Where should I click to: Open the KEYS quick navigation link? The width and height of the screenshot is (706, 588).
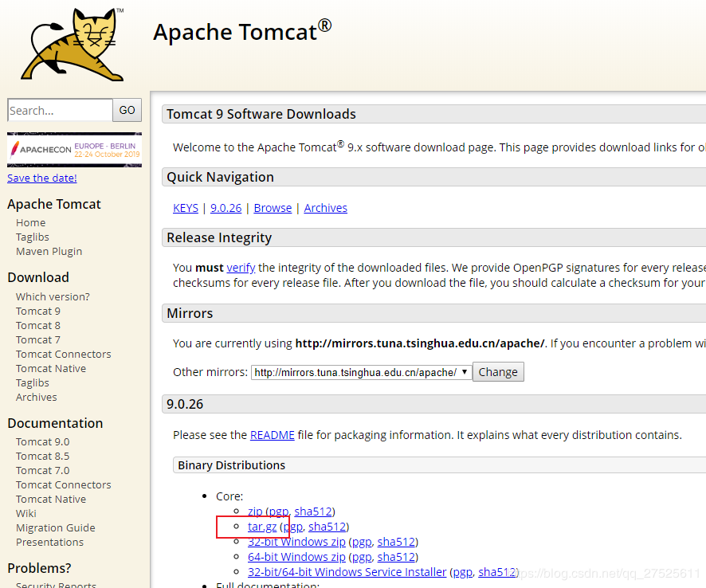[x=186, y=208]
